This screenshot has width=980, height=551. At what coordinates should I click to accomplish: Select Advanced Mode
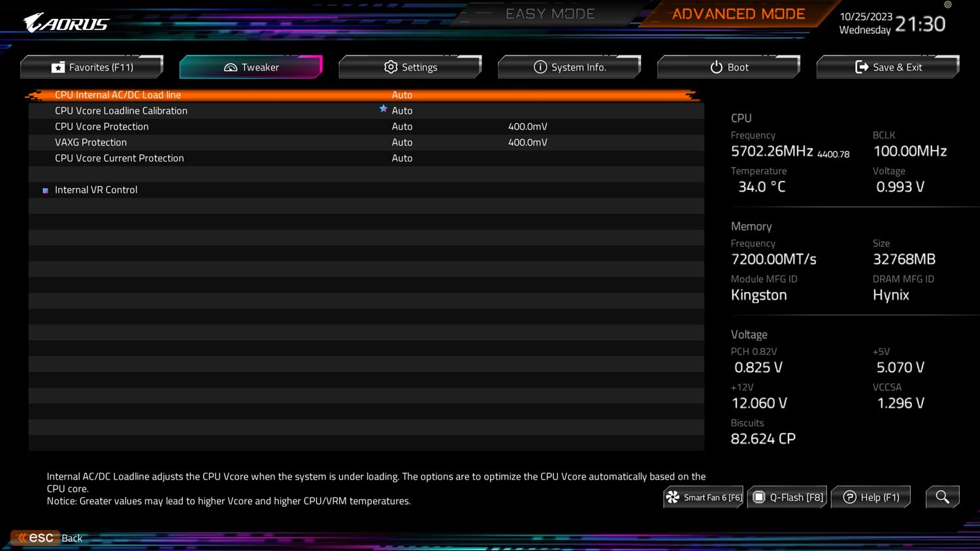click(738, 14)
